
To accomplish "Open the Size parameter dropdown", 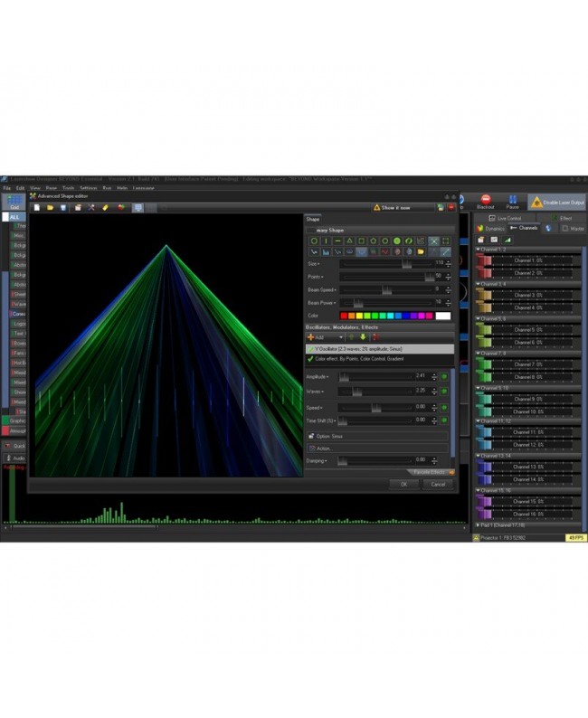I will pos(314,264).
